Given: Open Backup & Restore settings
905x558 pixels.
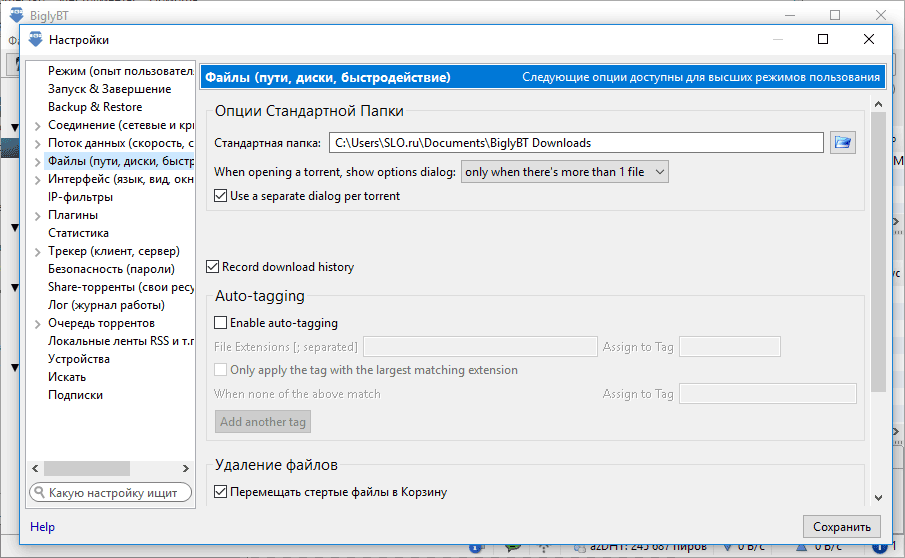Looking at the screenshot, I should [x=95, y=107].
